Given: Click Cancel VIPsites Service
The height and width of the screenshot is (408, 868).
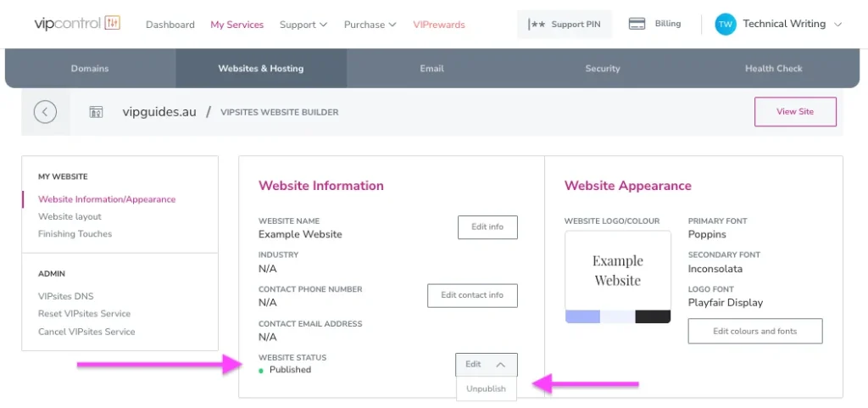Looking at the screenshot, I should tap(86, 332).
